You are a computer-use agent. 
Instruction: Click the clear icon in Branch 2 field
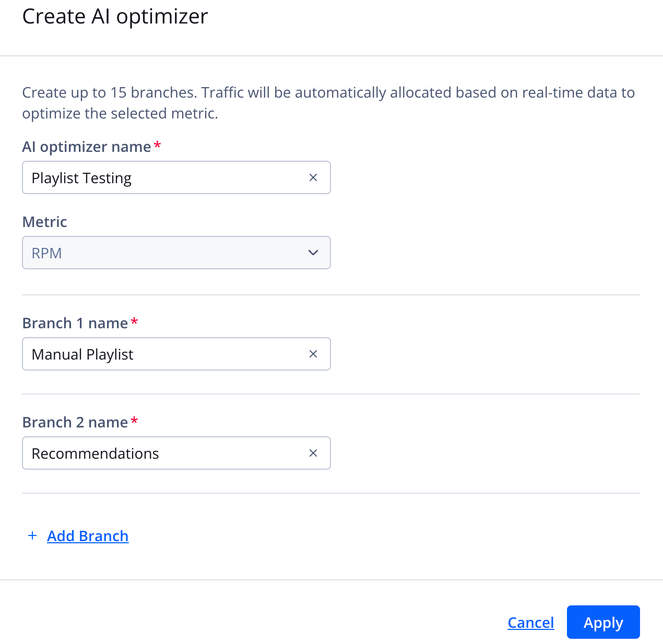tap(313, 453)
